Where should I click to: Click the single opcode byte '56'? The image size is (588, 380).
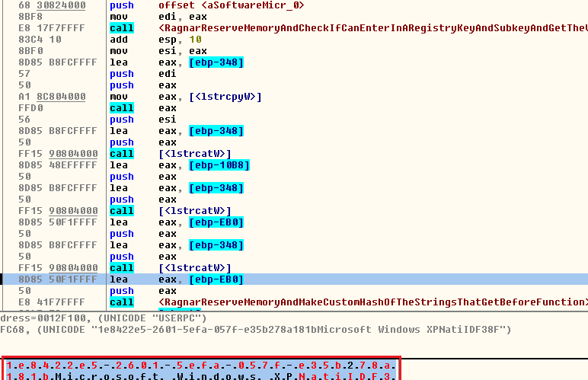tap(24, 120)
